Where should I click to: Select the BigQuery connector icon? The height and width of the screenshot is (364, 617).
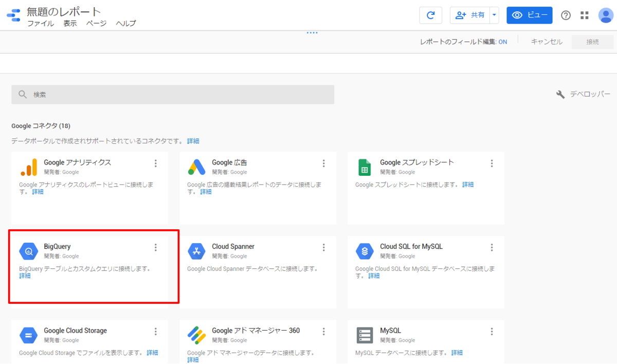(x=29, y=251)
